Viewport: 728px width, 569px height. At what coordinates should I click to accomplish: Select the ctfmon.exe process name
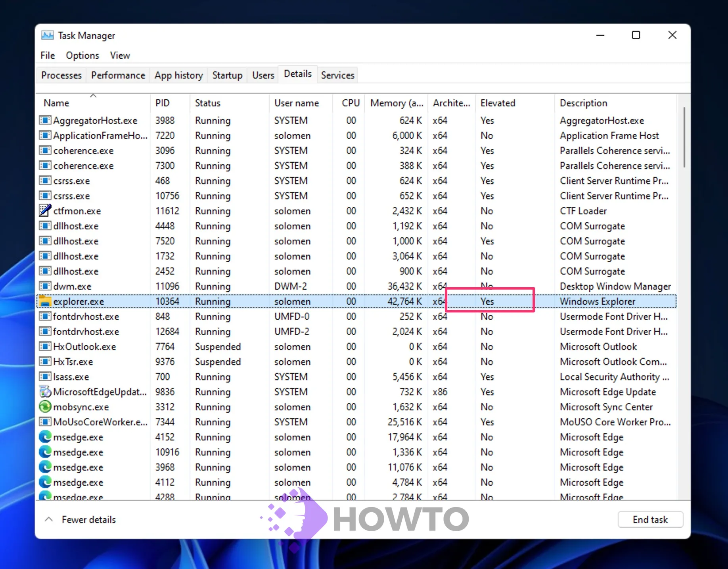(x=77, y=211)
